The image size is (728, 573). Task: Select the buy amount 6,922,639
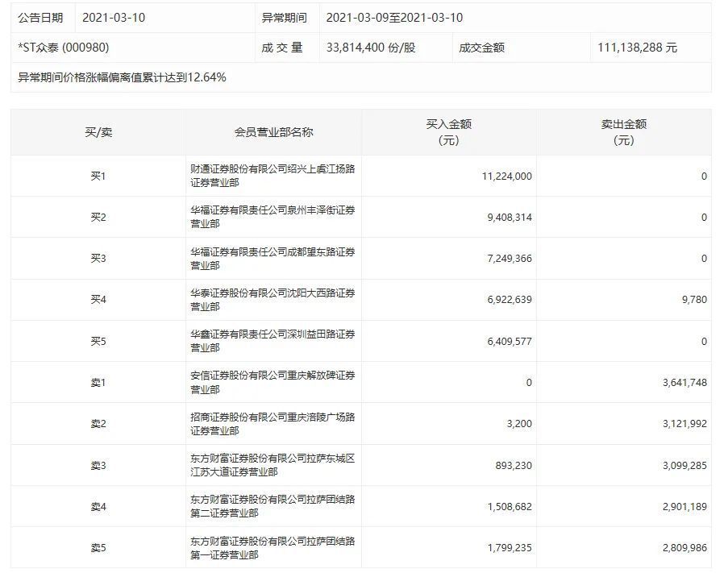[510, 300]
